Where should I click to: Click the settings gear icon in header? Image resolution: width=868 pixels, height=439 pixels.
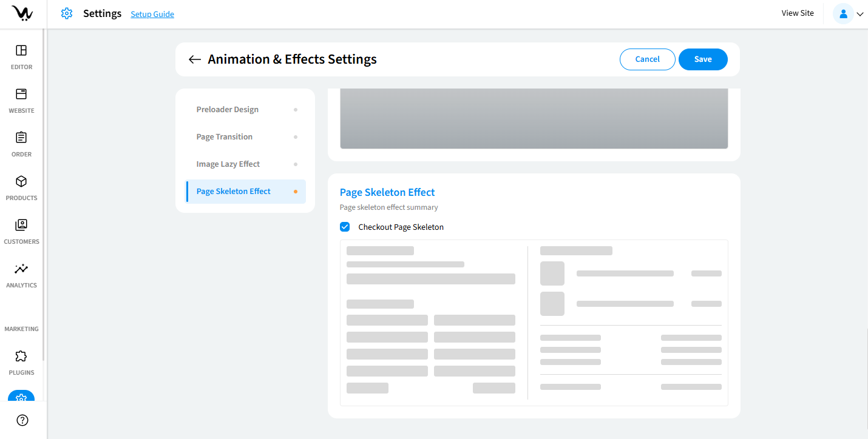[x=67, y=13]
